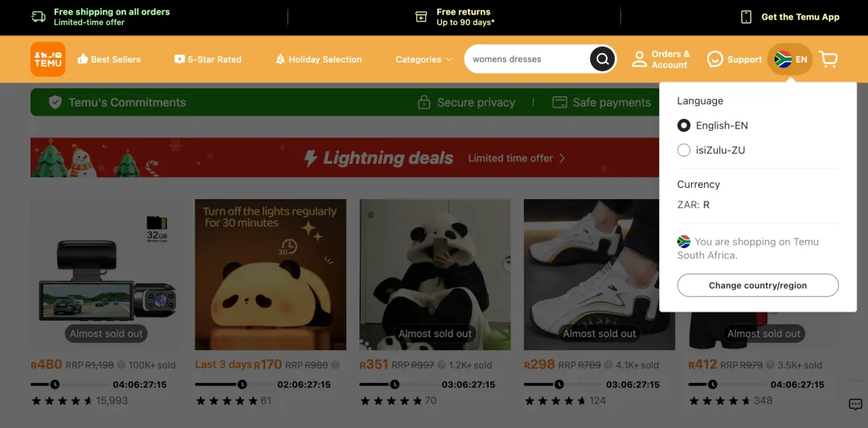The image size is (868, 428).
Task: Select the isiZulu-ZU language option
Action: (684, 150)
